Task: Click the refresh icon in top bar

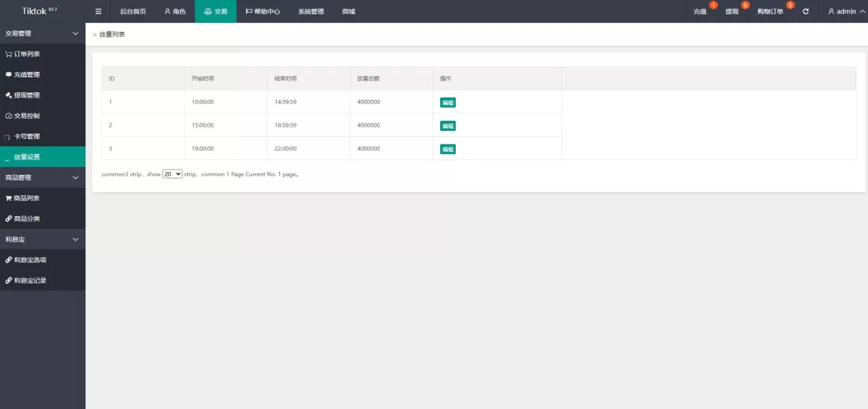Action: 806,12
